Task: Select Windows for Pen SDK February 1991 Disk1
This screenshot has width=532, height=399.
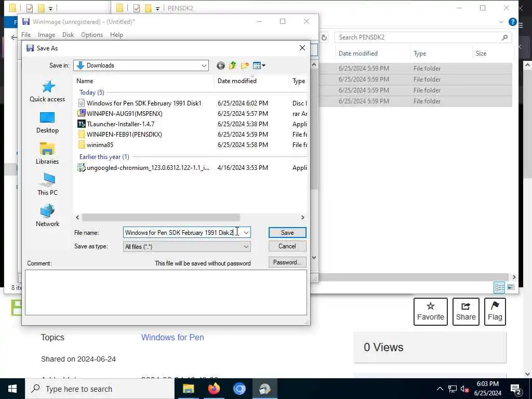Action: pyautogui.click(x=144, y=103)
